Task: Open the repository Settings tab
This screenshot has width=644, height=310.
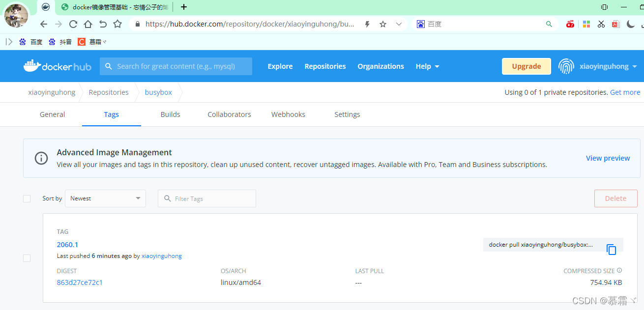Action: pyautogui.click(x=347, y=114)
